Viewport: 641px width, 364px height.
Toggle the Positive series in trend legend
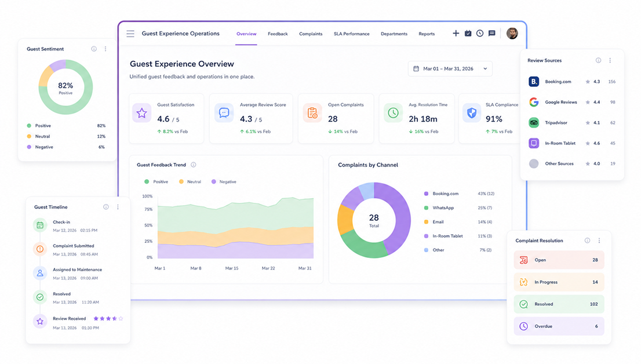click(156, 181)
